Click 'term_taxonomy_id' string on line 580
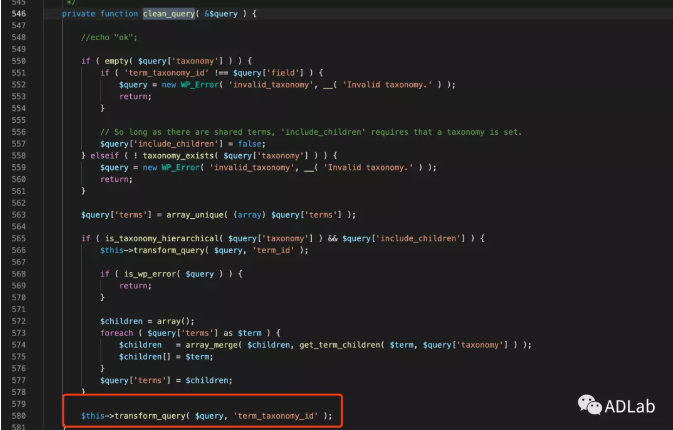The height and width of the screenshot is (430, 673). (x=275, y=414)
